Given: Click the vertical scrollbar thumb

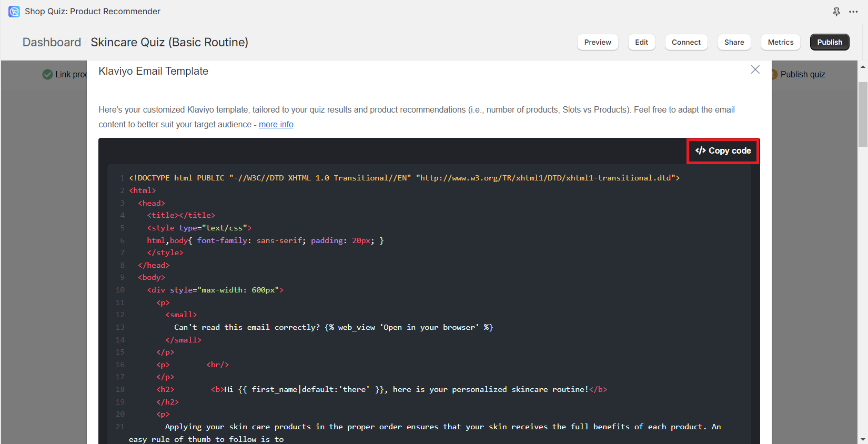Looking at the screenshot, I should click(x=863, y=114).
